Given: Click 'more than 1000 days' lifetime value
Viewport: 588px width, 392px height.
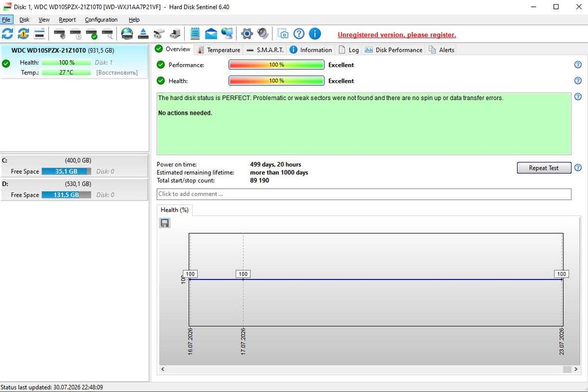Looking at the screenshot, I should [x=279, y=172].
